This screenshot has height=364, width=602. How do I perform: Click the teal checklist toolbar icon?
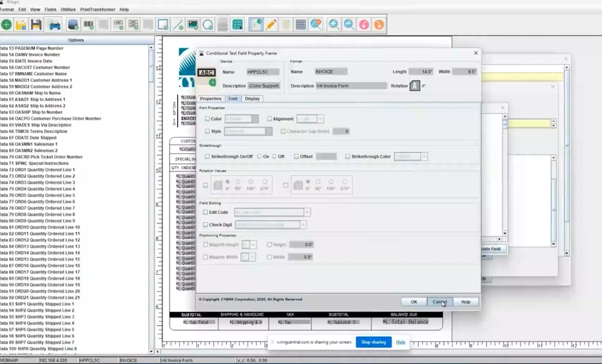tap(237, 25)
